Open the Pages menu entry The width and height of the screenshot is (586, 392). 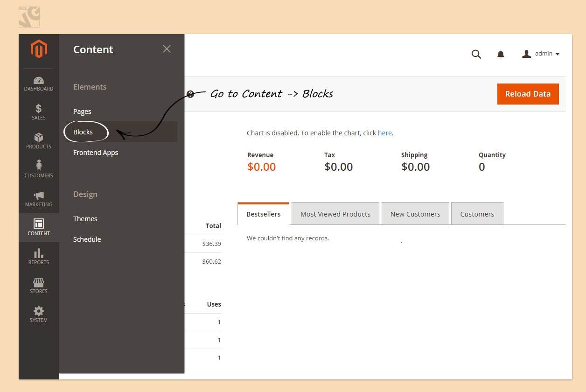(x=82, y=111)
